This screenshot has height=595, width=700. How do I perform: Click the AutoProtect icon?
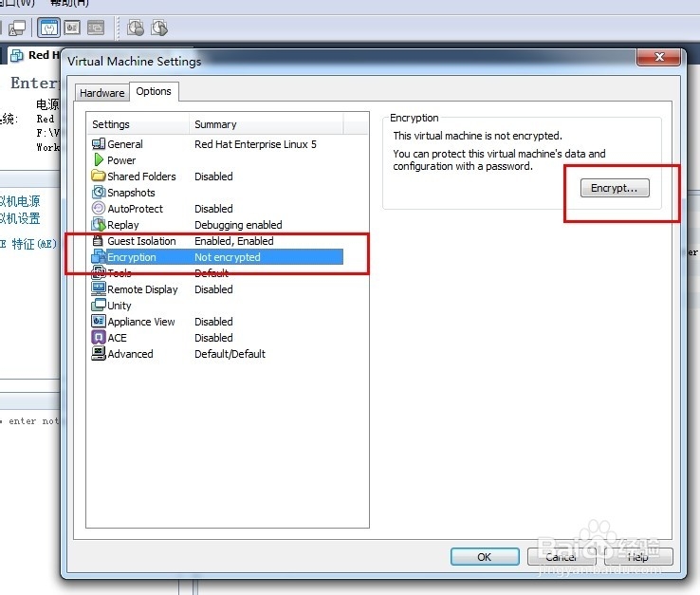click(x=99, y=208)
